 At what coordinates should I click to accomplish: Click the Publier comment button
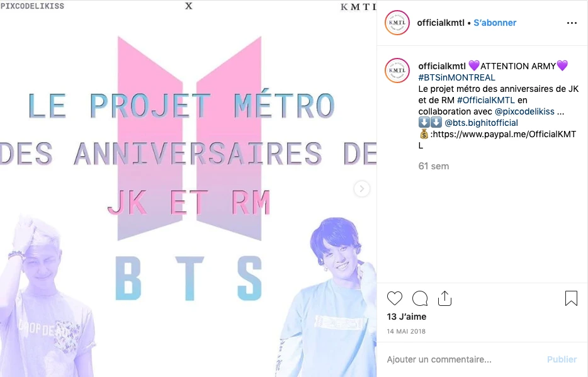562,359
